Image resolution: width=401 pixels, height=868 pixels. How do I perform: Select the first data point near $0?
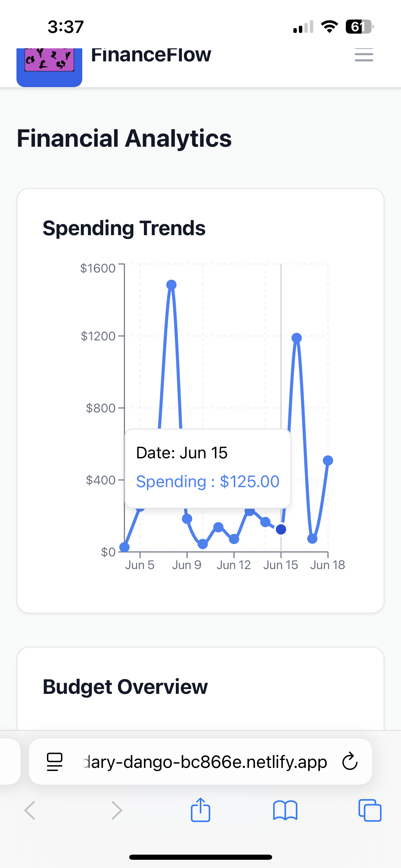[124, 547]
